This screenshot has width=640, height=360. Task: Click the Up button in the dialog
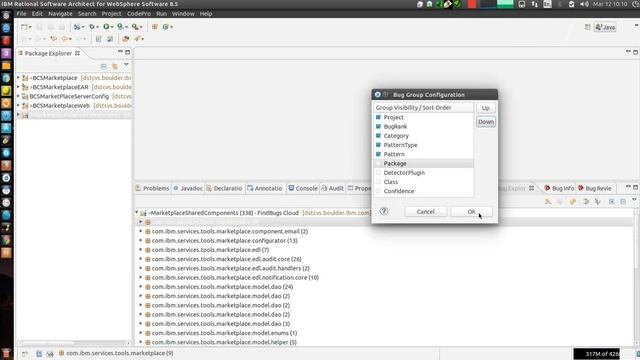pos(485,108)
